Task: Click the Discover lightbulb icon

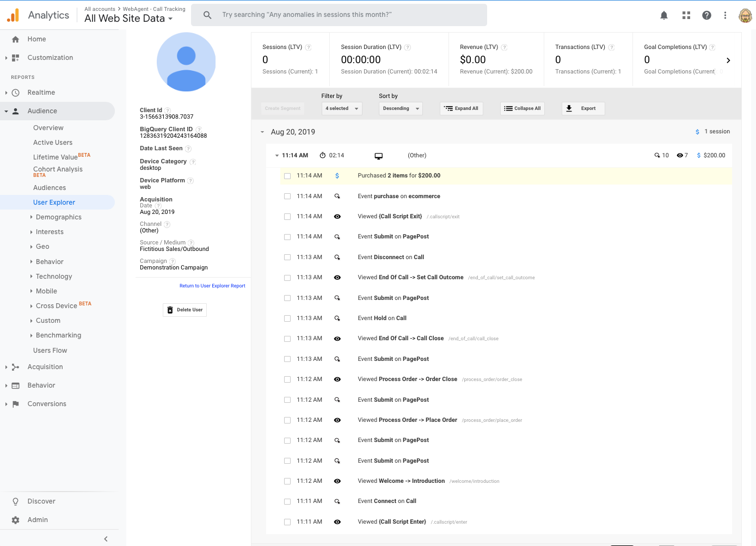Action: point(16,501)
